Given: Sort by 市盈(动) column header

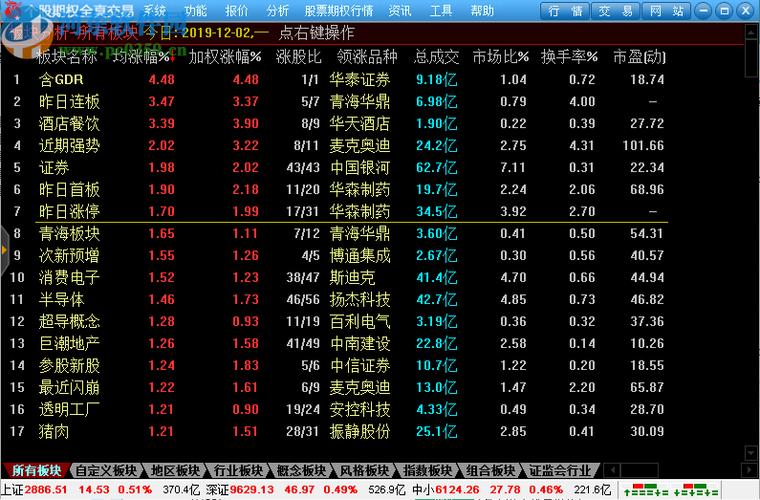Looking at the screenshot, I should [639, 57].
